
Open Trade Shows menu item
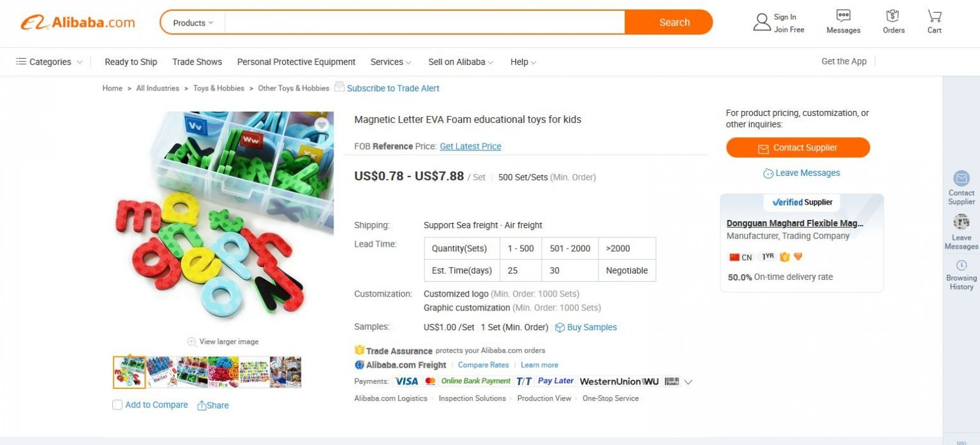point(197,62)
